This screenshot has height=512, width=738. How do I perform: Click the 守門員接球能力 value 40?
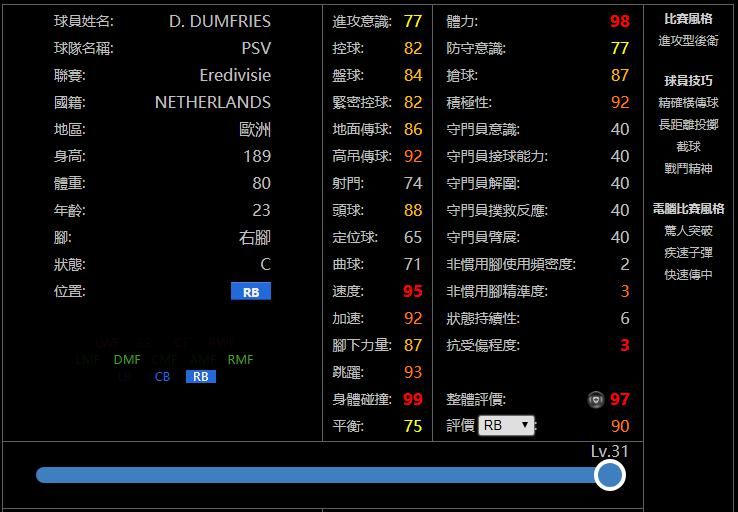pyautogui.click(x=619, y=156)
